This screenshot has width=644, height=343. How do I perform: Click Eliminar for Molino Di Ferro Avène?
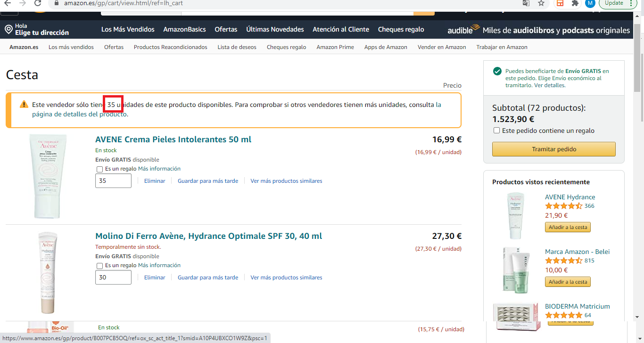pos(155,278)
